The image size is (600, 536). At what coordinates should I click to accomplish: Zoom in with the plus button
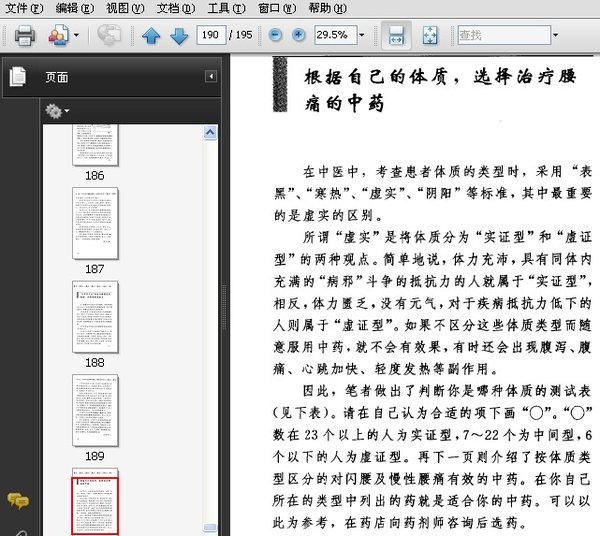point(298,35)
